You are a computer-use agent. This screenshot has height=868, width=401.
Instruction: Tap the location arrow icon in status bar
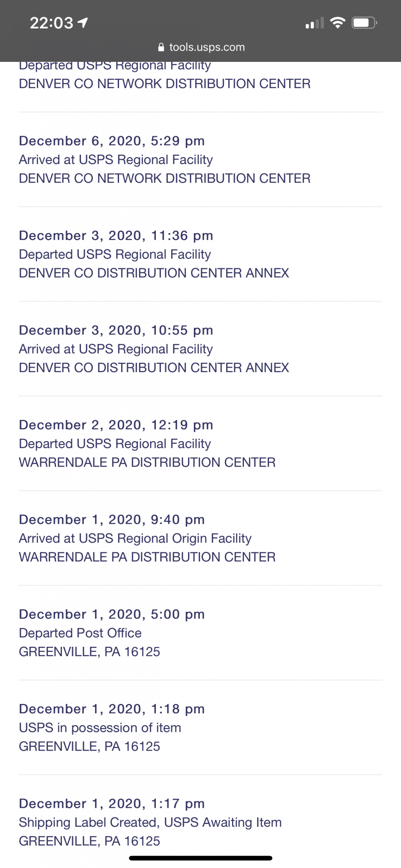tap(83, 22)
